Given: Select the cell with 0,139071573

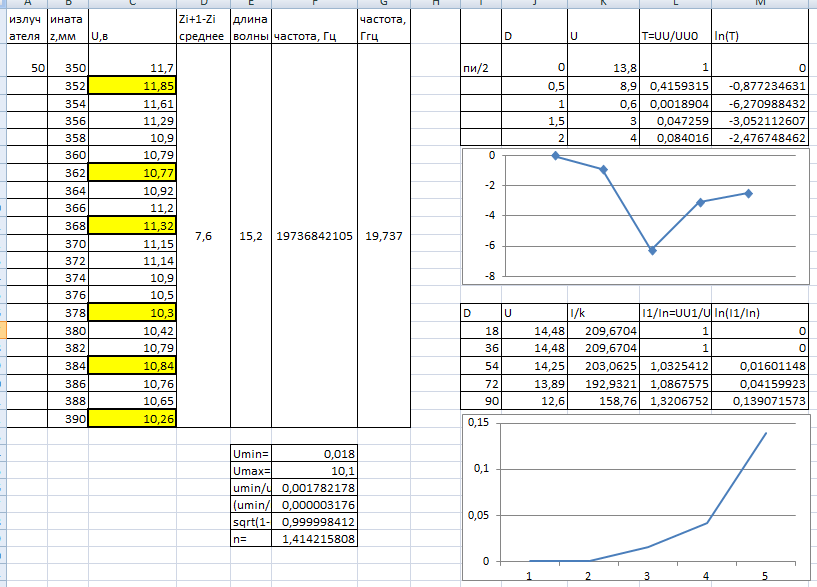Looking at the screenshot, I should click(760, 401).
